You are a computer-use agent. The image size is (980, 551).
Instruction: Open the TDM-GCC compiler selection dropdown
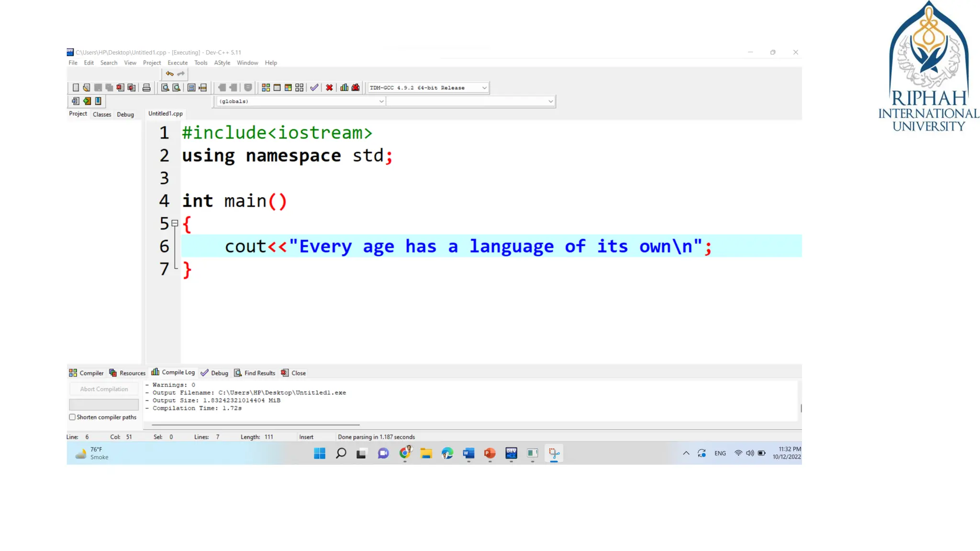(x=484, y=88)
